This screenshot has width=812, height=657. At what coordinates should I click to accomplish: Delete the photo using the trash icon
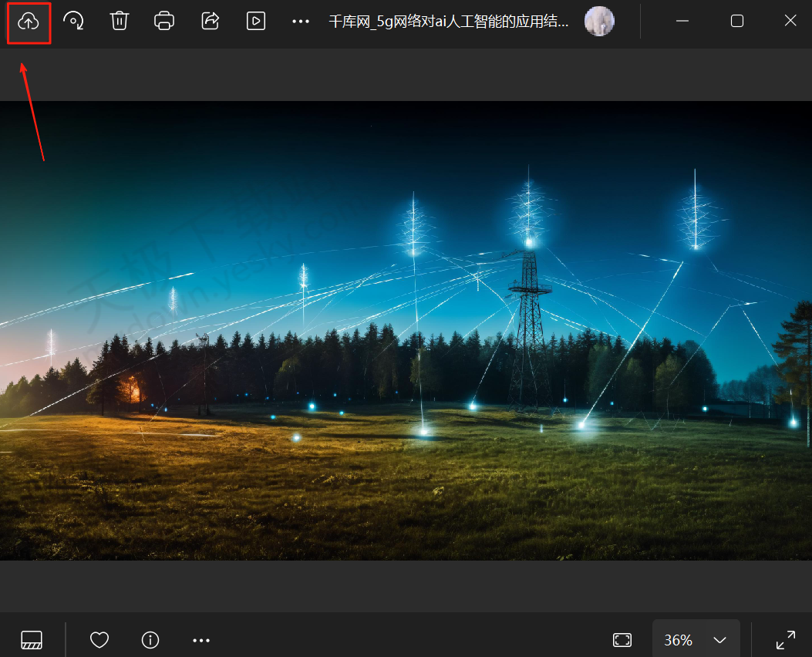point(119,21)
